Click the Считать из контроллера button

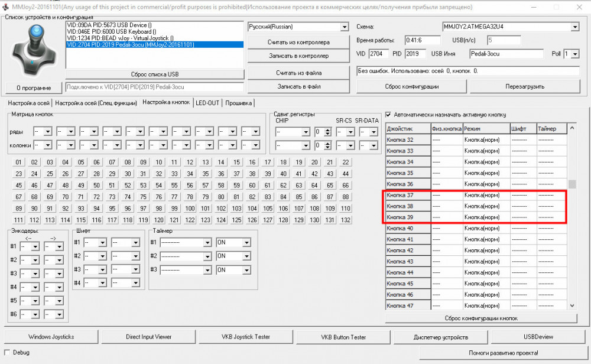click(298, 43)
